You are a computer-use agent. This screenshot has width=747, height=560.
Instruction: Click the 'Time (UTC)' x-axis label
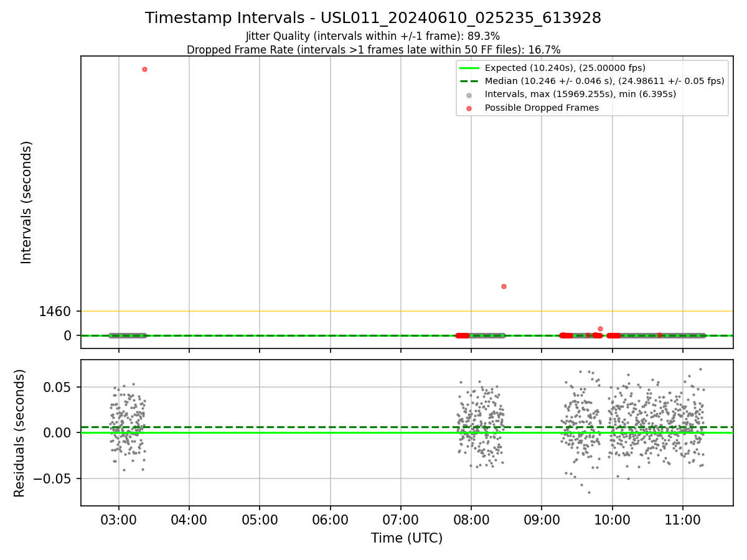406,538
